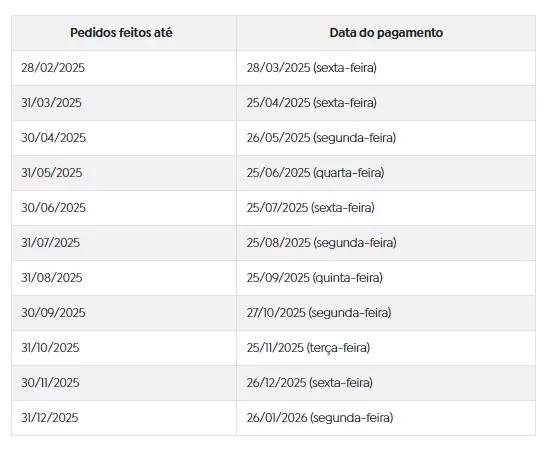This screenshot has height=450, width=549.
Task: Select payment date 25/06/2025 (quarta-feira)
Action: 386,173
